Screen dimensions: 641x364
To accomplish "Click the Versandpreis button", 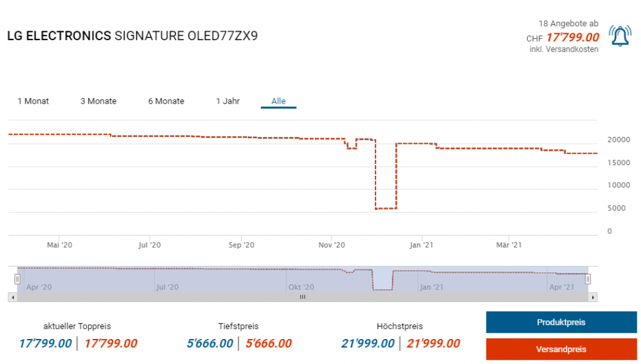I will (x=562, y=349).
